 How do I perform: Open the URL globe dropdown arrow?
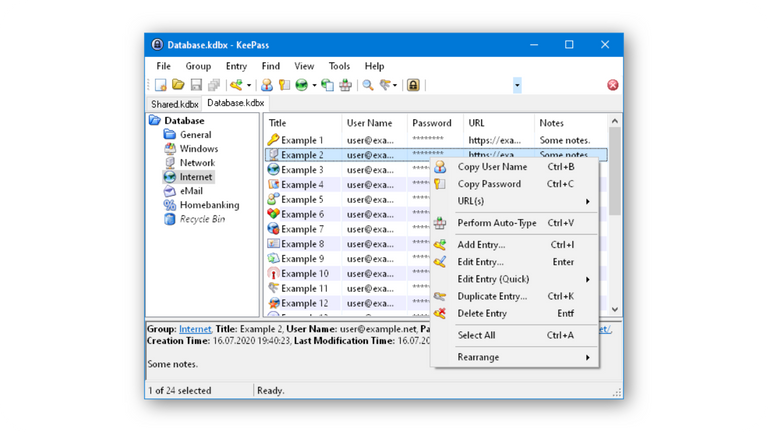(x=314, y=85)
